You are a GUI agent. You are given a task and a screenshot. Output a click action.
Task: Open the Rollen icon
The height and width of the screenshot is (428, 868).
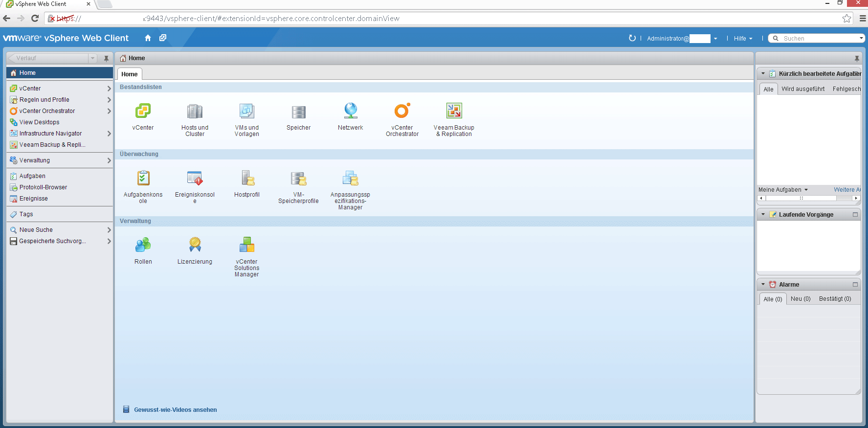[x=143, y=245]
